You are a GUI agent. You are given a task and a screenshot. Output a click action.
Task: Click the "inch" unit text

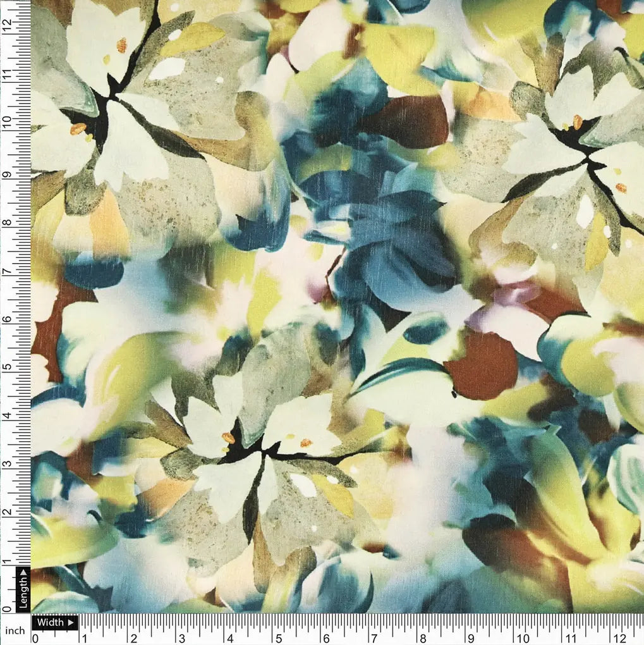14,630
